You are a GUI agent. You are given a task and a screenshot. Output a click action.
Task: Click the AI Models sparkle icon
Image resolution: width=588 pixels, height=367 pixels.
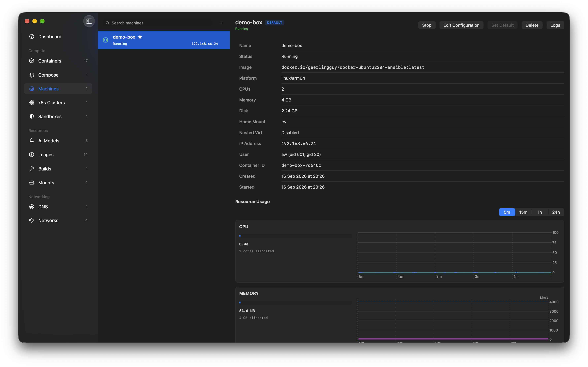pyautogui.click(x=32, y=141)
